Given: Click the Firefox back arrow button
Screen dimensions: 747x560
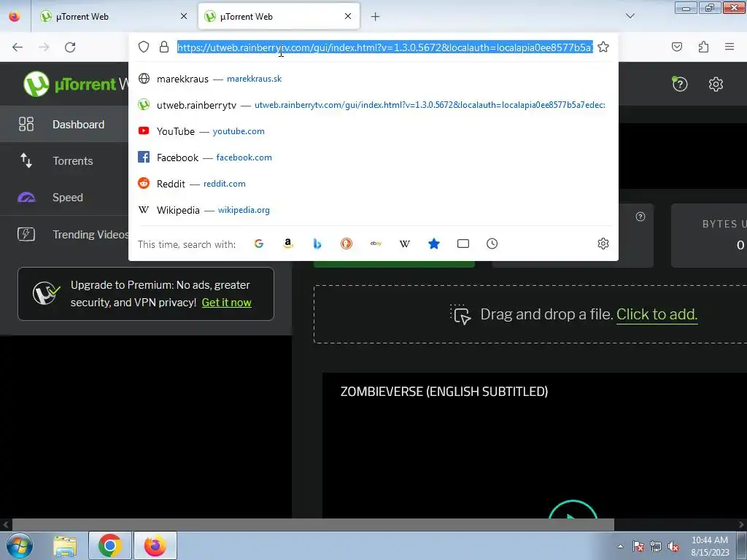Looking at the screenshot, I should click(x=18, y=47).
